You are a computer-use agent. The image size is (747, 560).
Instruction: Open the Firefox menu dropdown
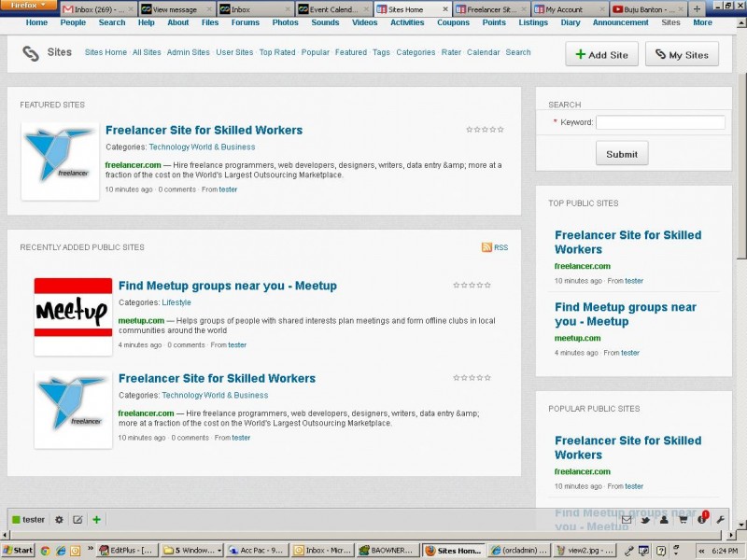tap(28, 6)
